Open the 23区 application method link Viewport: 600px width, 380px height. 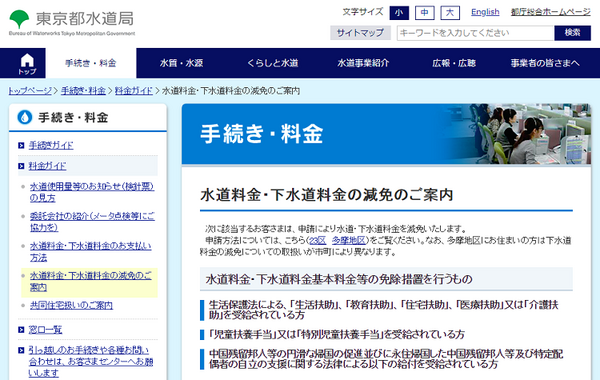click(x=317, y=240)
